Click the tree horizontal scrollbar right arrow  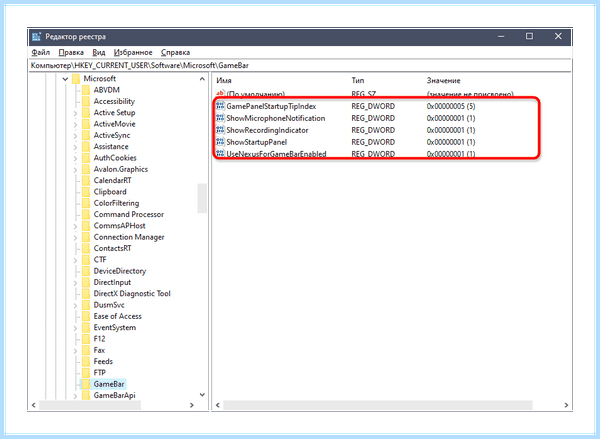tap(192, 405)
